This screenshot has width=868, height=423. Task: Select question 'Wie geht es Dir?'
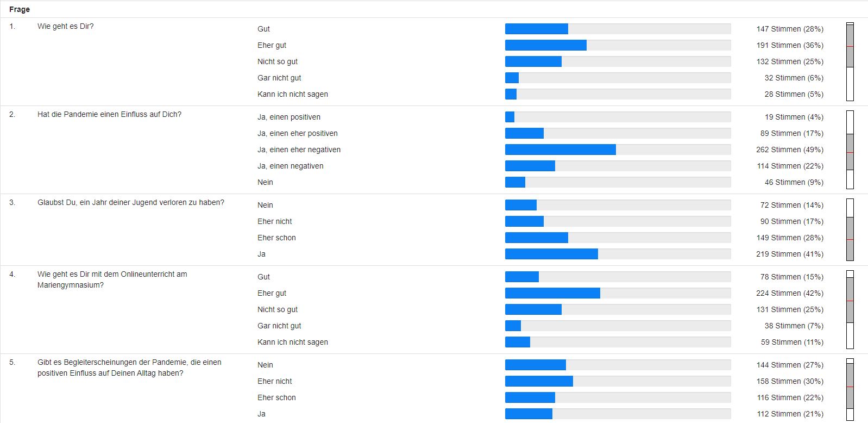(x=66, y=26)
